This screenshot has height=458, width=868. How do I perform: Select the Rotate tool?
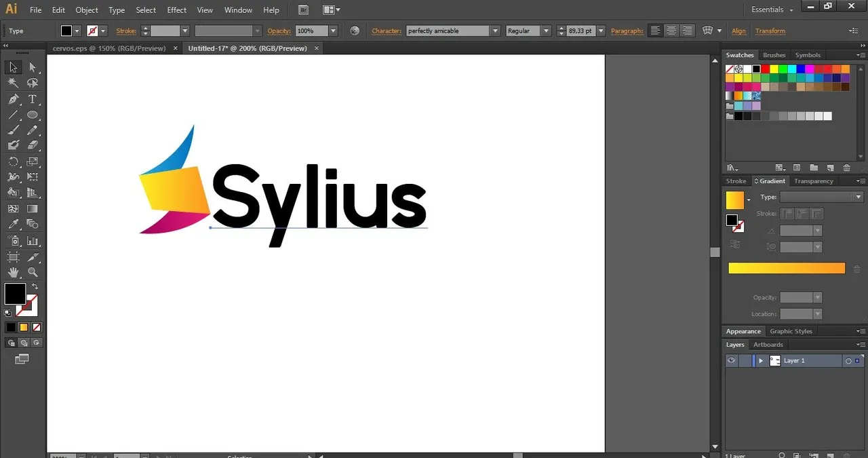tap(13, 161)
